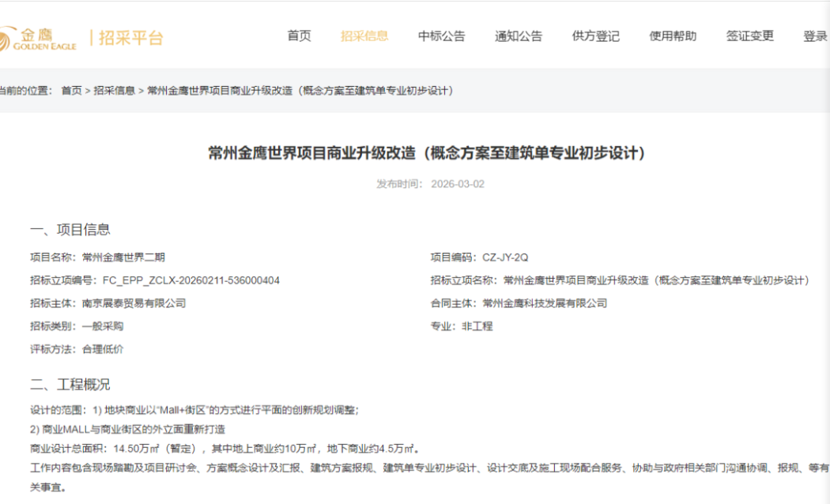The height and width of the screenshot is (504, 830).
Task: Click the project code CZ-JY-2Q
Action: pyautogui.click(x=505, y=258)
